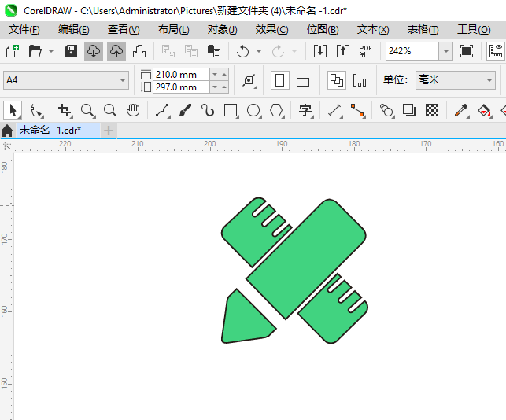Image resolution: width=506 pixels, height=420 pixels.
Task: Click the zoom level field 242%
Action: [x=412, y=51]
